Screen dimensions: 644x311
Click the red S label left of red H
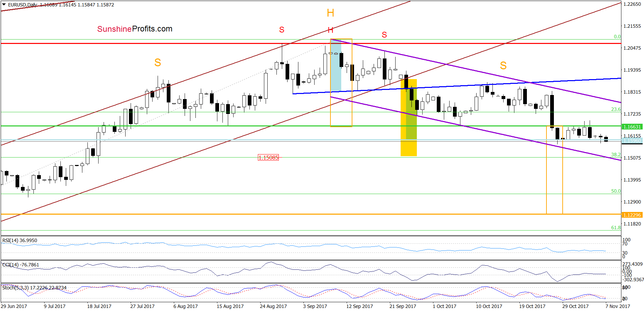[282, 30]
